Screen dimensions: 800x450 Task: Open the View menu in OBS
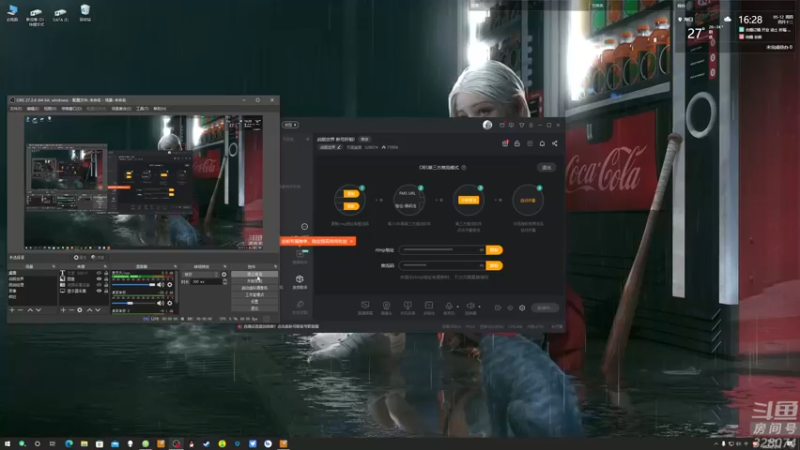pyautogui.click(x=50, y=109)
